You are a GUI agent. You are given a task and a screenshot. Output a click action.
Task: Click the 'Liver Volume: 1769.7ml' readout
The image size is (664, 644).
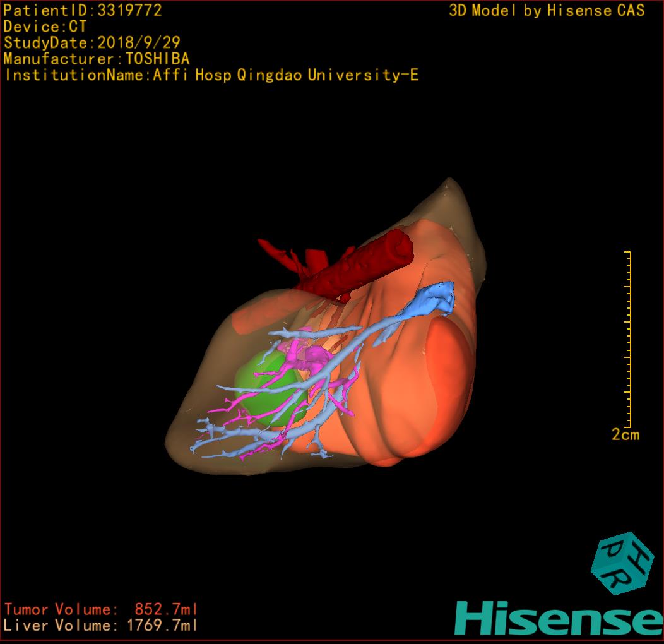(x=101, y=625)
